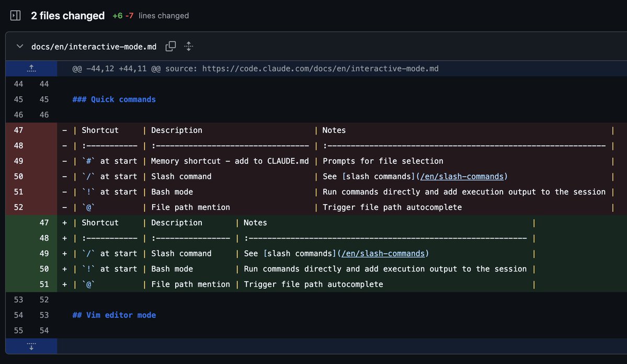Select old line number 49 of removed row

pos(18,161)
